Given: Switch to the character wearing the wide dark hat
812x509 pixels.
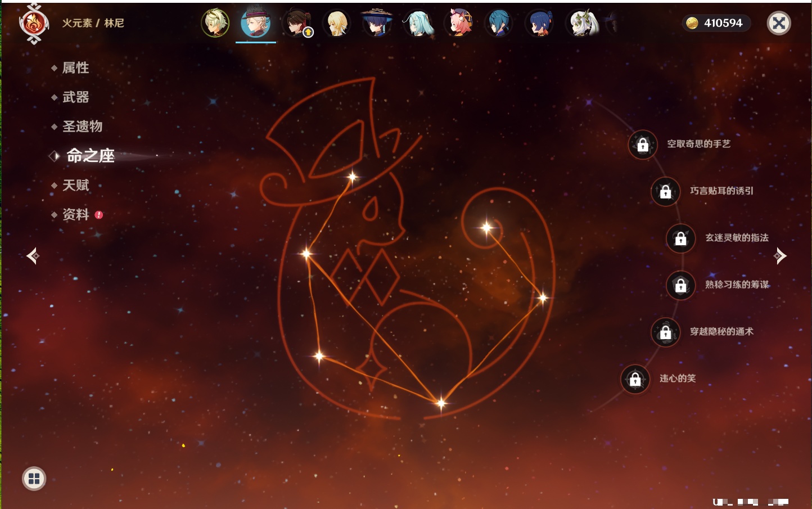Looking at the screenshot, I should pyautogui.click(x=377, y=23).
